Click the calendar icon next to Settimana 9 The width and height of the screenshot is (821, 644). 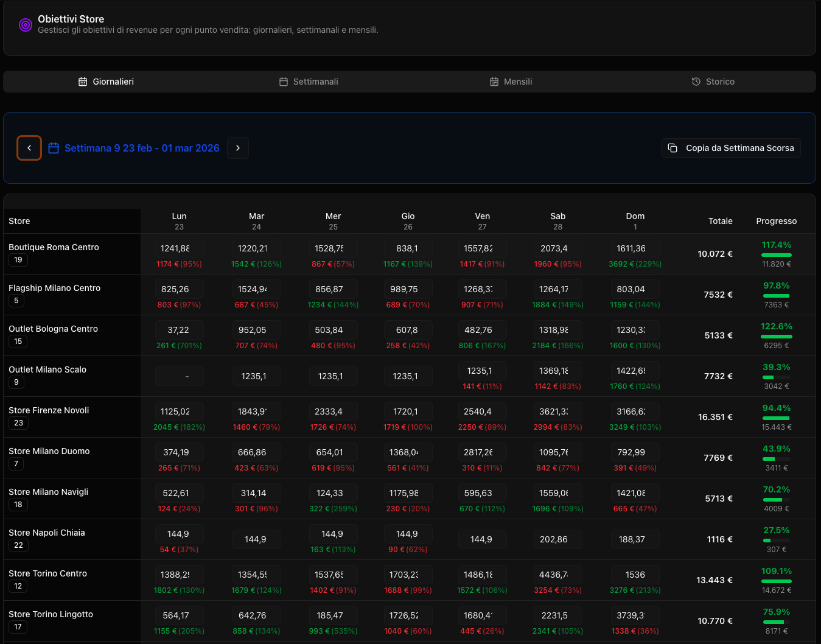tap(54, 148)
